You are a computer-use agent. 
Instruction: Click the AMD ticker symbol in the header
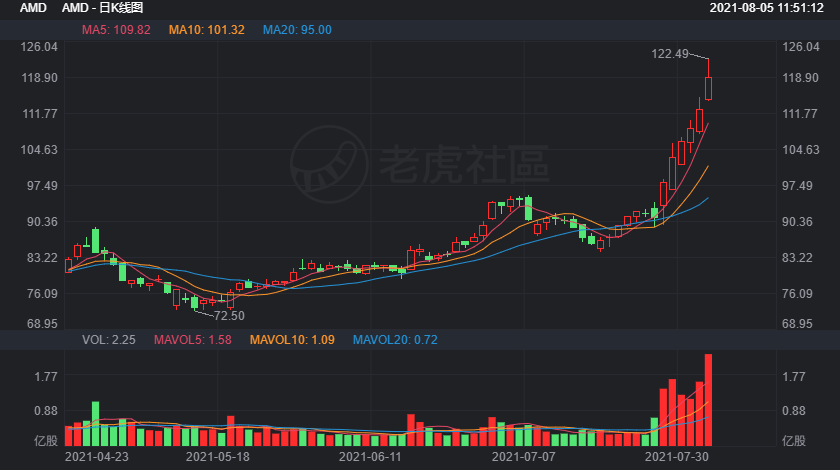[x=33, y=8]
